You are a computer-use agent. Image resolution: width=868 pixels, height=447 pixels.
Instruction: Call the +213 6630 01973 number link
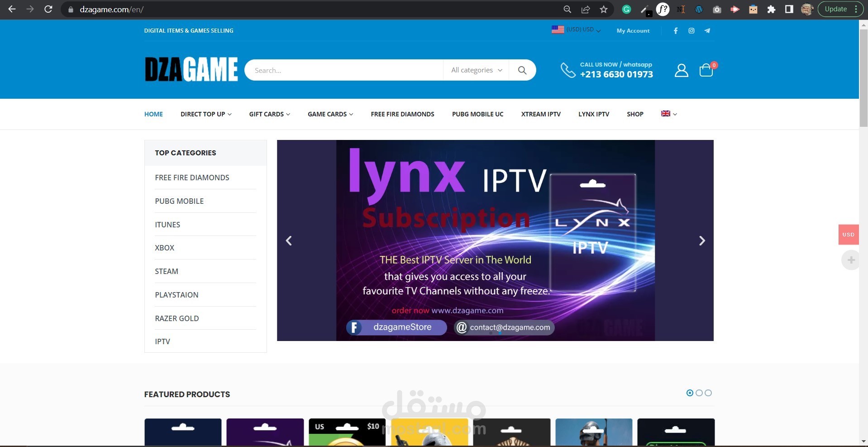[616, 74]
